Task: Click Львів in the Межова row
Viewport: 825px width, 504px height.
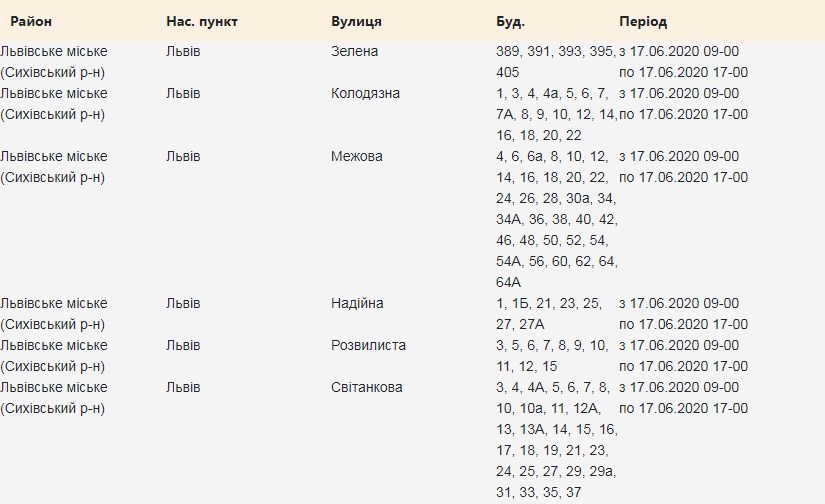Action: coord(183,156)
